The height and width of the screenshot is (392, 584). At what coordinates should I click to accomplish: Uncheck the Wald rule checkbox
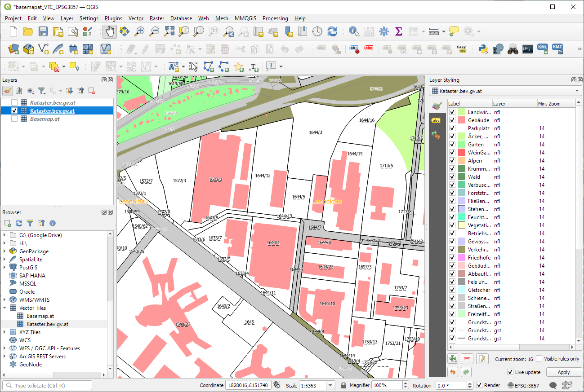[452, 177]
